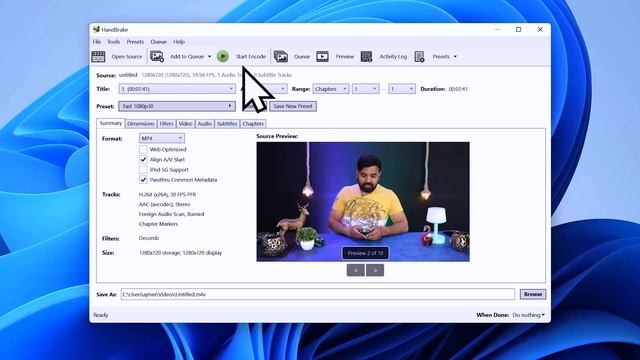The height and width of the screenshot is (360, 640).
Task: Click the Preview toolbar label
Action: click(345, 57)
